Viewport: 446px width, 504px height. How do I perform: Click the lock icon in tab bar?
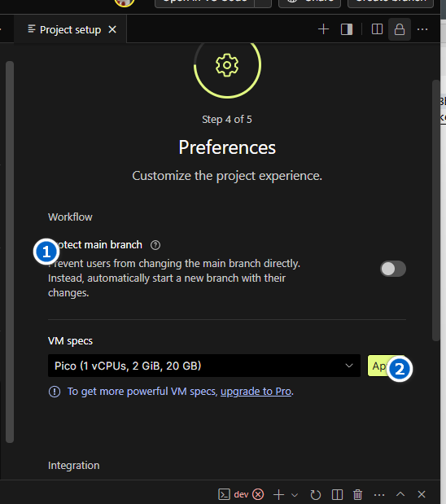tap(400, 29)
